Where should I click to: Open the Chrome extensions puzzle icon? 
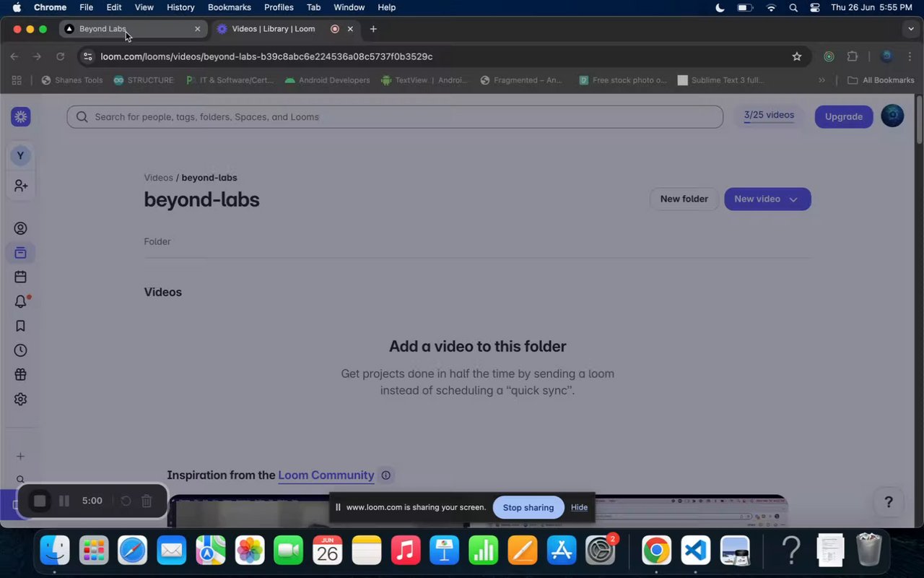853,56
